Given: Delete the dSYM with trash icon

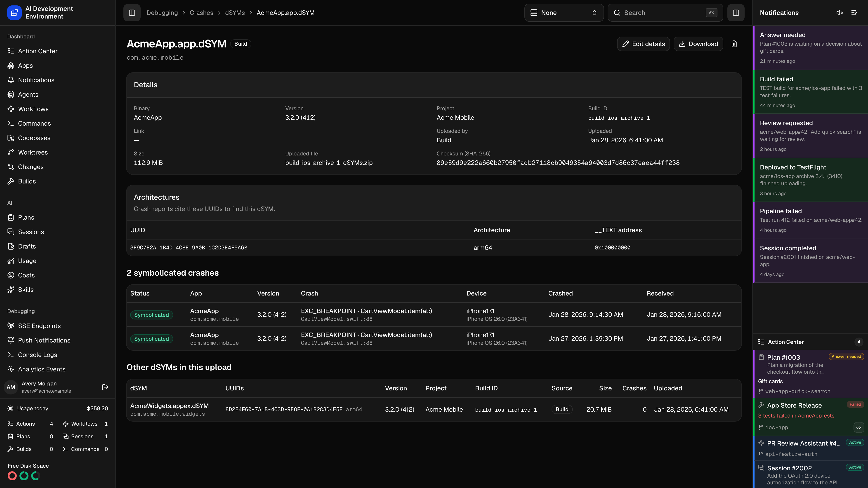Looking at the screenshot, I should click(x=734, y=44).
